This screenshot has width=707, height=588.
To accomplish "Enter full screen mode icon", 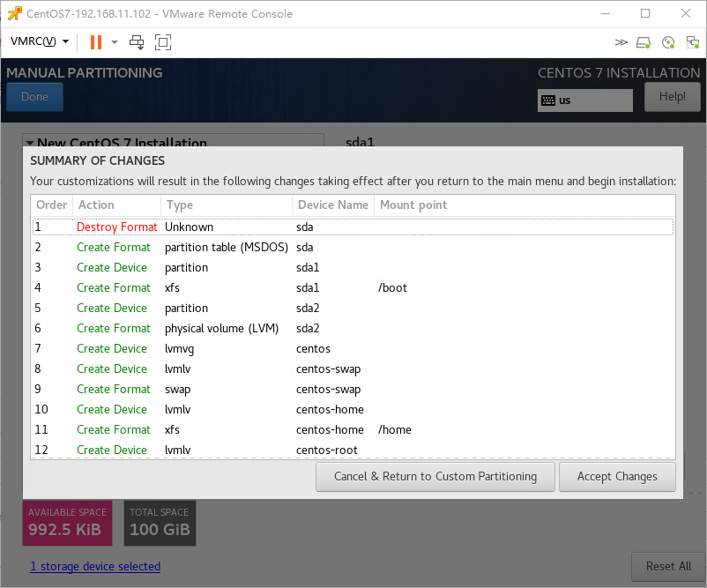I will point(163,42).
